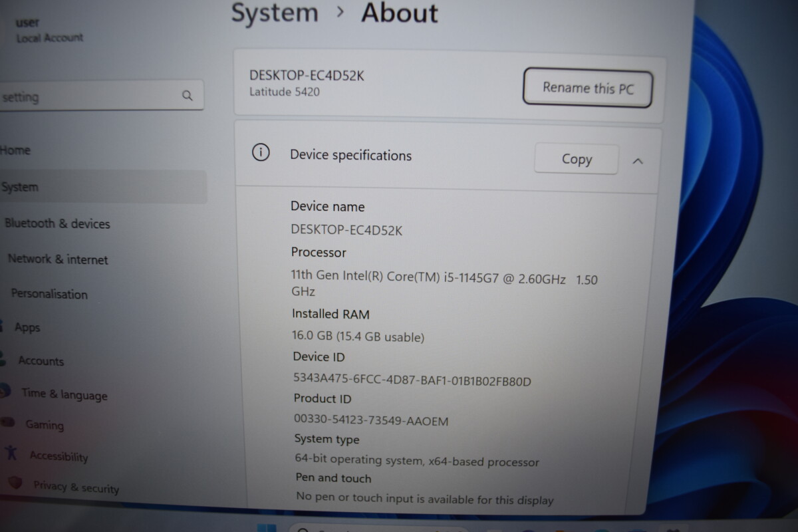798x532 pixels.
Task: Click the Rename this PC button
Action: point(588,87)
